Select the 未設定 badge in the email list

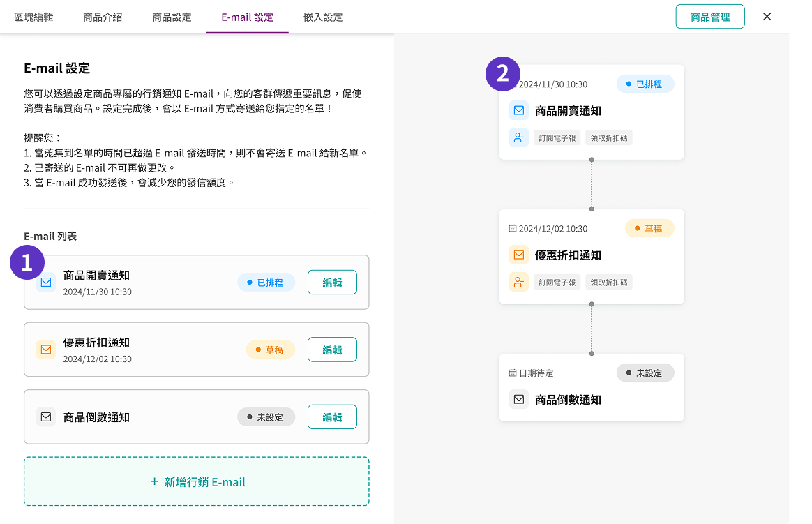[266, 417]
